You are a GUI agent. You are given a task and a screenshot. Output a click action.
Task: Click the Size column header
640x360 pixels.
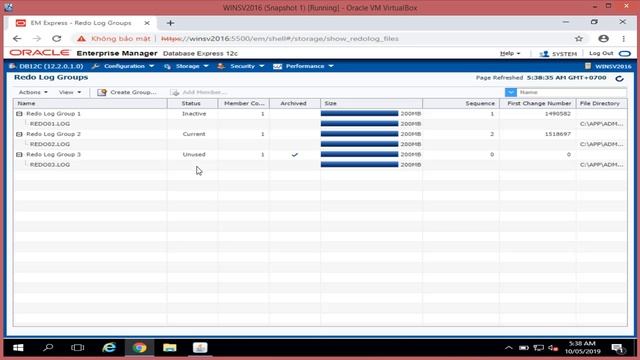click(x=371, y=104)
